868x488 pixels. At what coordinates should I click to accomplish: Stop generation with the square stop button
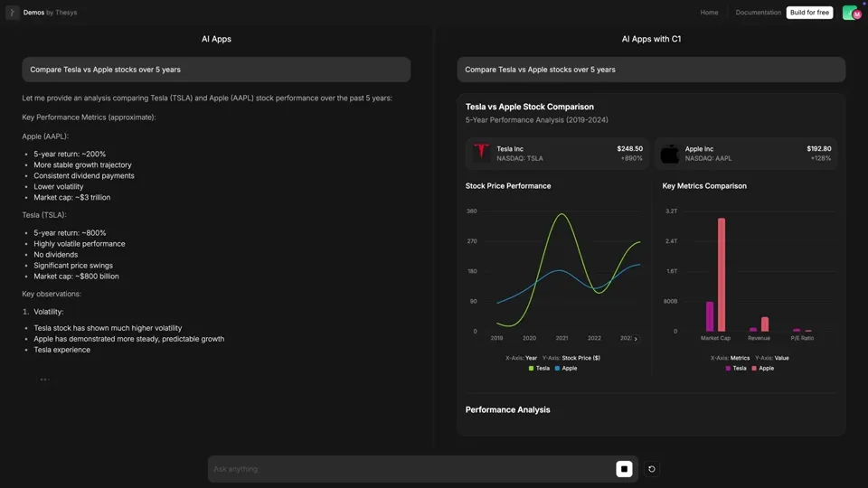point(624,469)
